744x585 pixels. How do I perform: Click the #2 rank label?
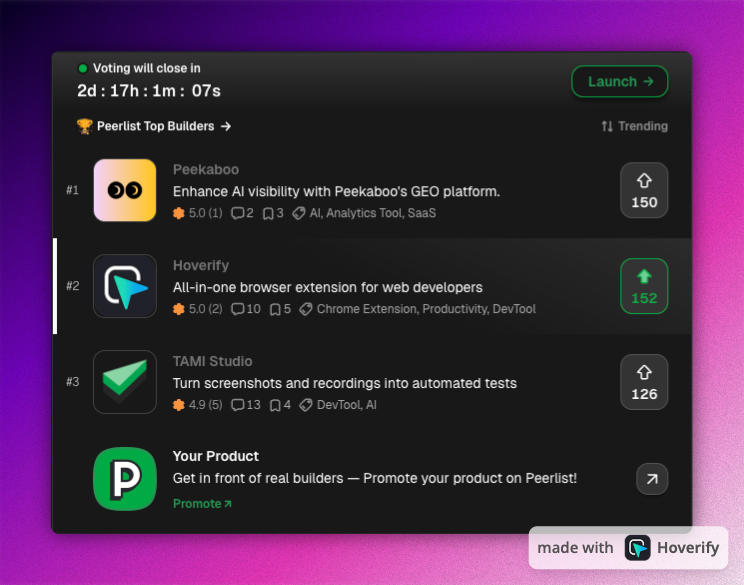pos(73,286)
